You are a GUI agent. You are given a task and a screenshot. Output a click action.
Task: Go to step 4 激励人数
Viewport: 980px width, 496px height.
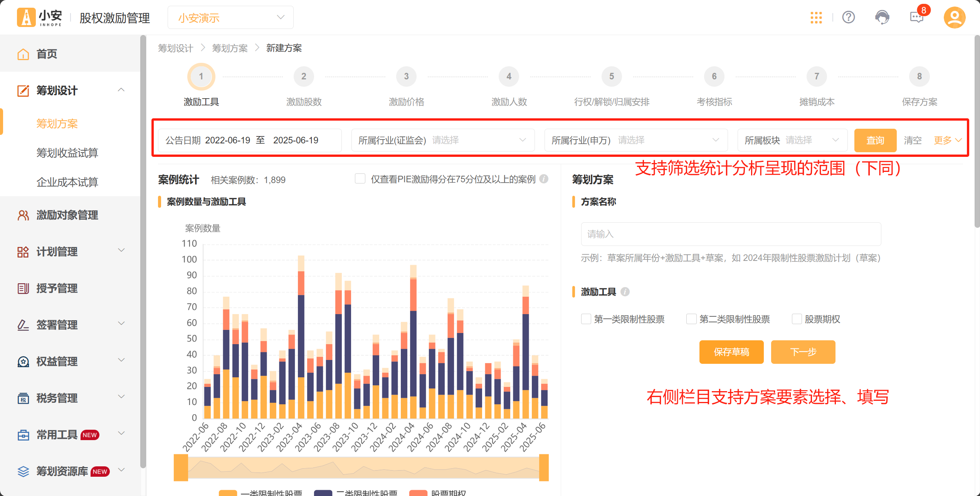pyautogui.click(x=509, y=76)
